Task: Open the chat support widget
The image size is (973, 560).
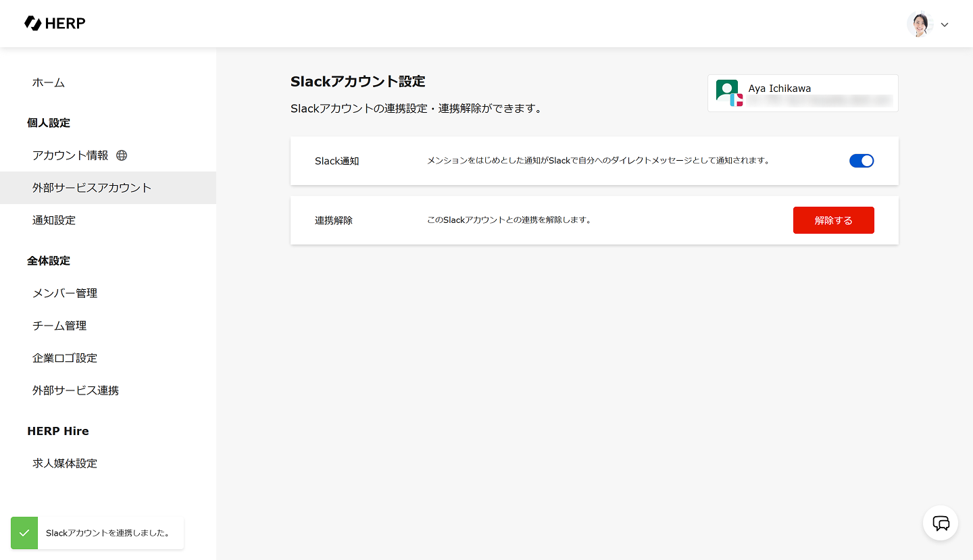Action: click(941, 523)
